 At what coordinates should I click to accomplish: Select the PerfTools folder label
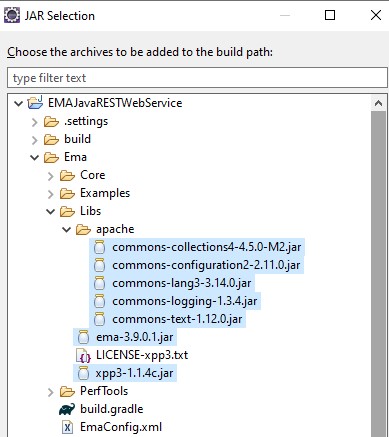click(x=104, y=391)
